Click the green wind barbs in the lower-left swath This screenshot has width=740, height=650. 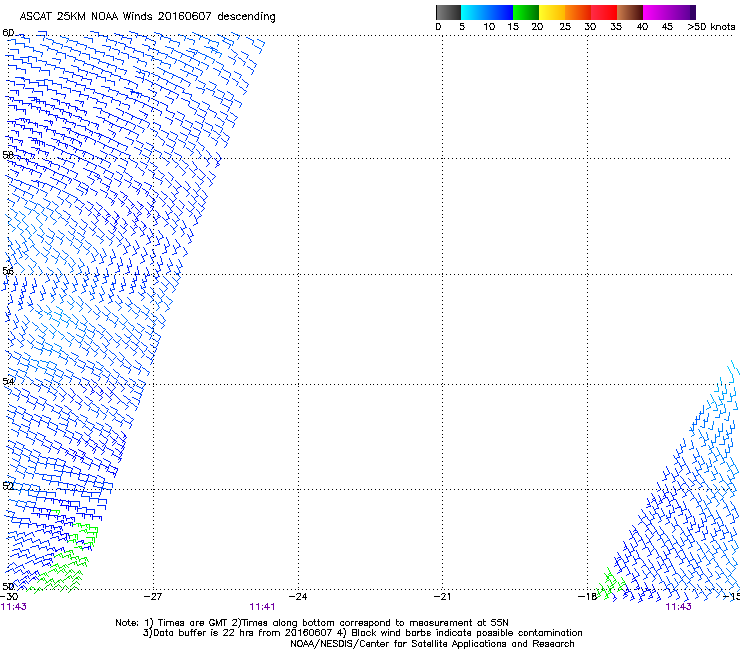tap(66, 557)
